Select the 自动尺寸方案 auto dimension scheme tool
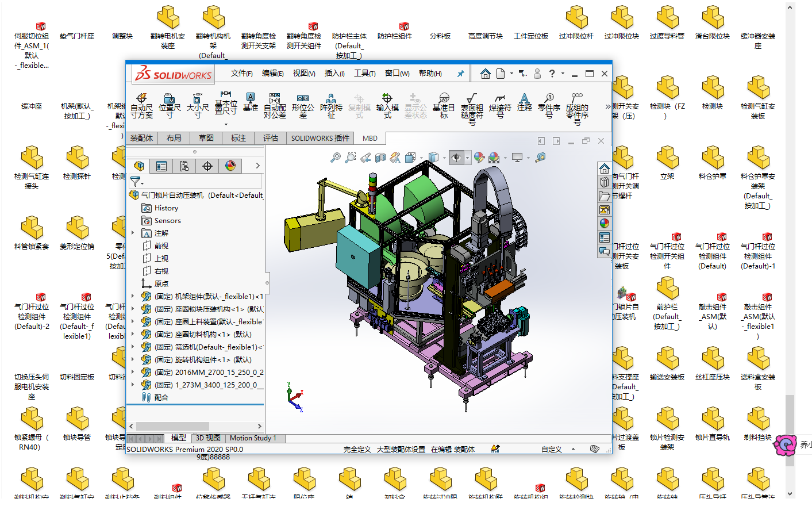 pos(141,105)
